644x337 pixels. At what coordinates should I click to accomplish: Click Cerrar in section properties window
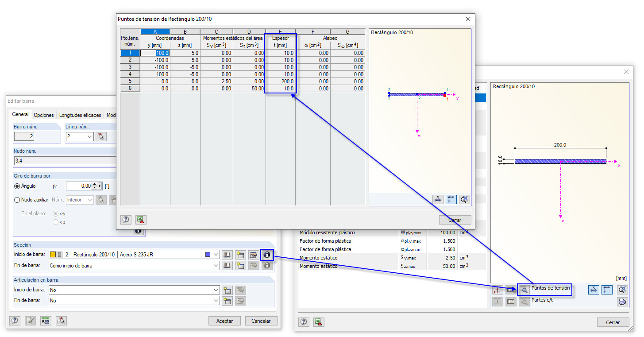tap(613, 322)
